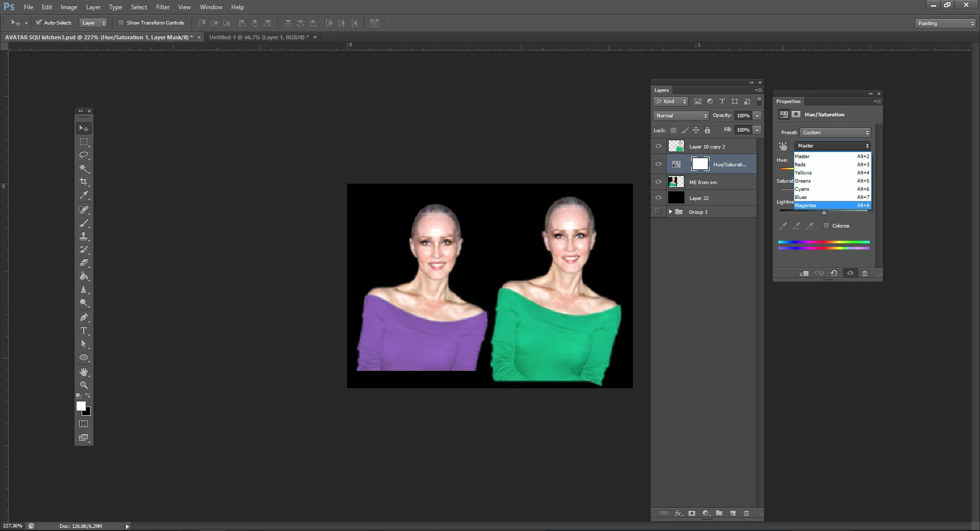The width and height of the screenshot is (980, 531).
Task: Delete layer using Layers panel trash icon
Action: tap(746, 513)
